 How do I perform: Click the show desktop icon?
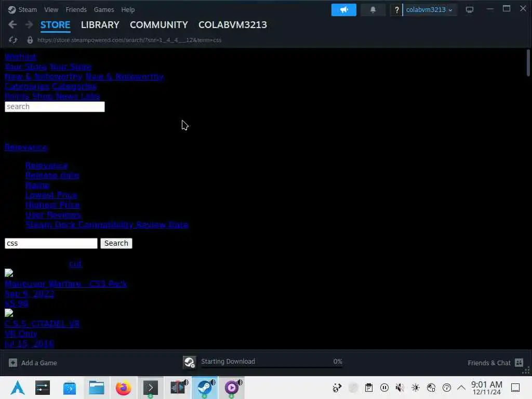(515, 388)
